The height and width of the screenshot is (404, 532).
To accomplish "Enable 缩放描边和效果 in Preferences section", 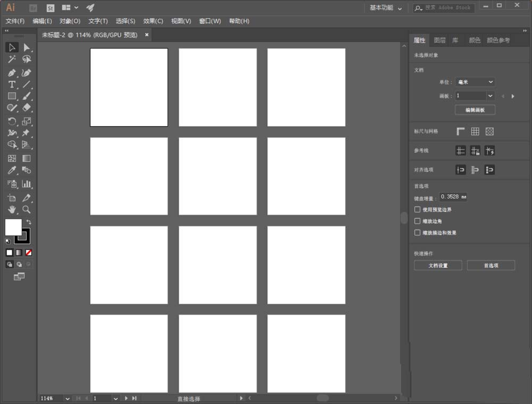I will (x=418, y=233).
